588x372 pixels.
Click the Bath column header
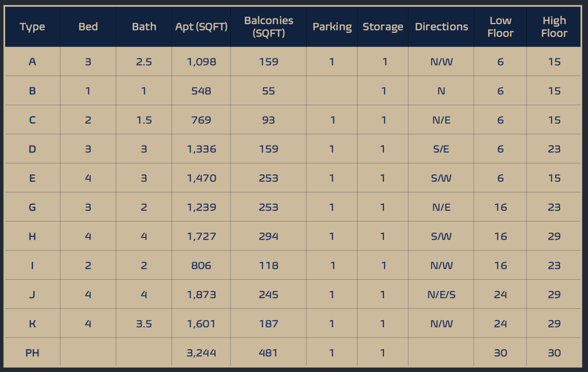pyautogui.click(x=144, y=27)
